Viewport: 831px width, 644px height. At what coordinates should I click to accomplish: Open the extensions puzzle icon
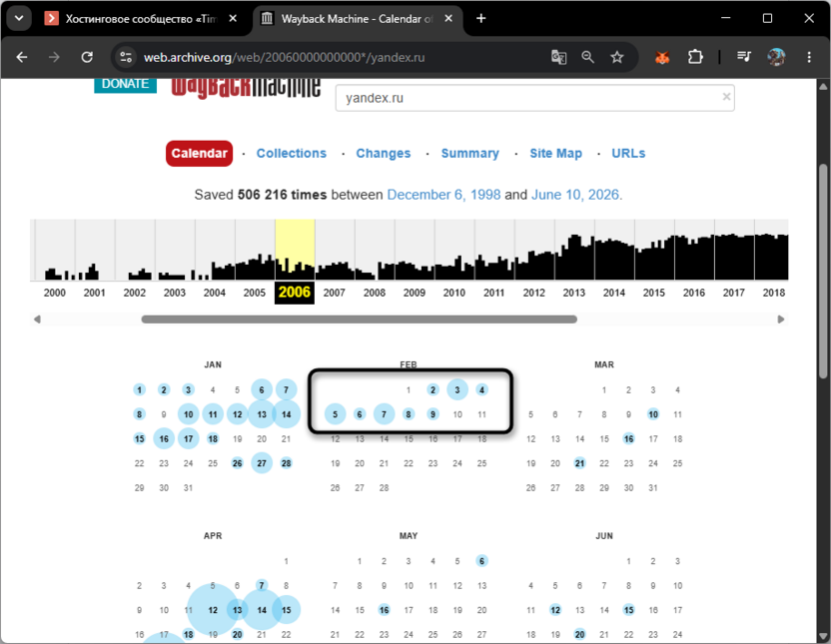click(x=695, y=57)
